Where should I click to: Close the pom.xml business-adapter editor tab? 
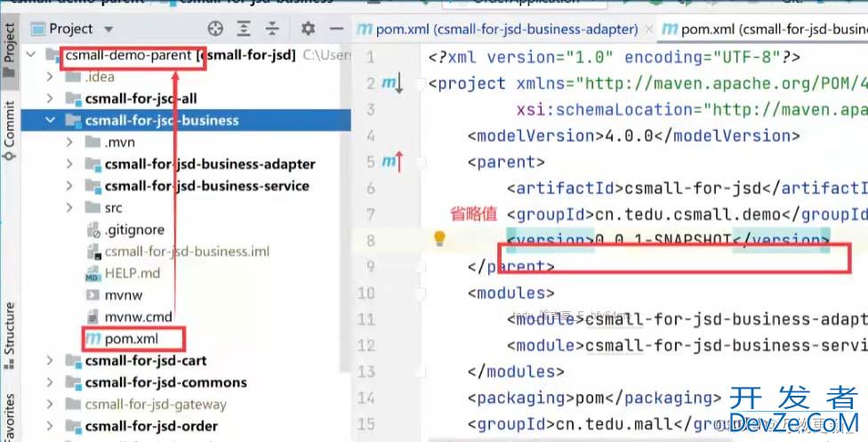tap(649, 29)
